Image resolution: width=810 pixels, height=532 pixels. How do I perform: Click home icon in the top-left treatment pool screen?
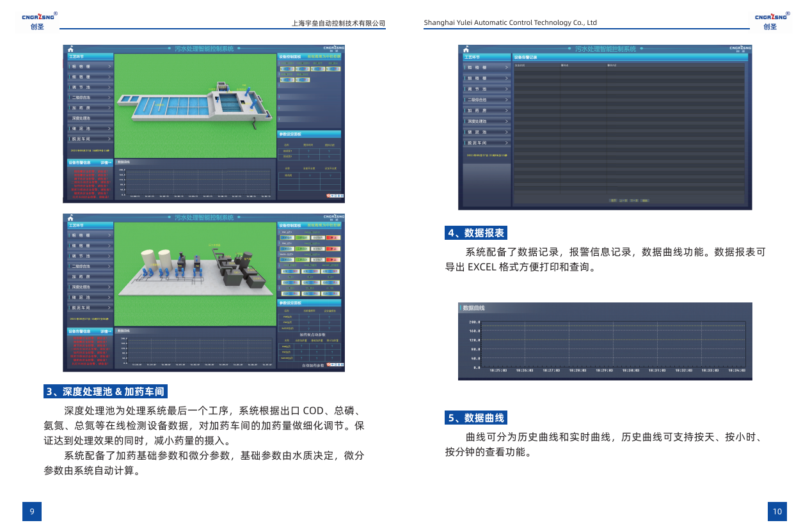(71, 49)
